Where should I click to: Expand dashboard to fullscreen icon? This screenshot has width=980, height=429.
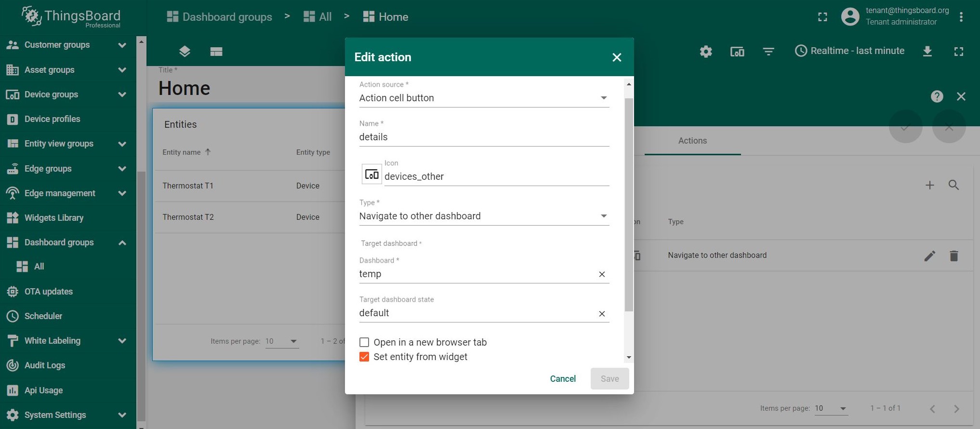pyautogui.click(x=959, y=51)
